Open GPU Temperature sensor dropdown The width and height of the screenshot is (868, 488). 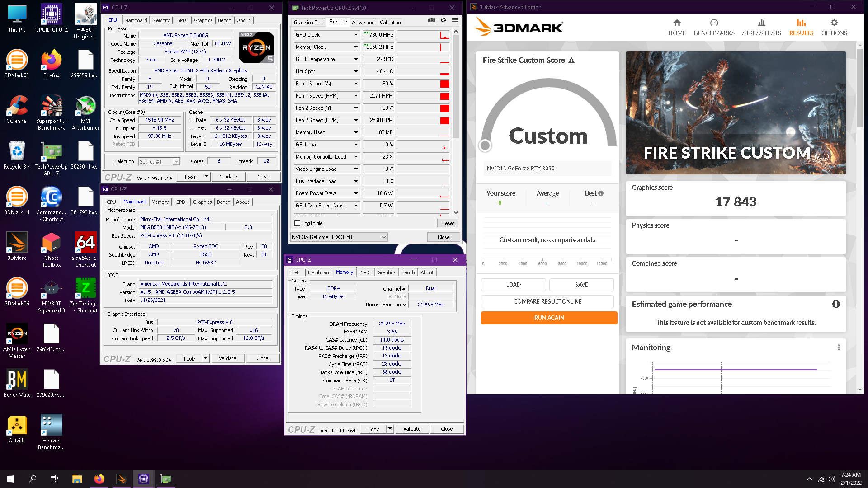pos(356,59)
